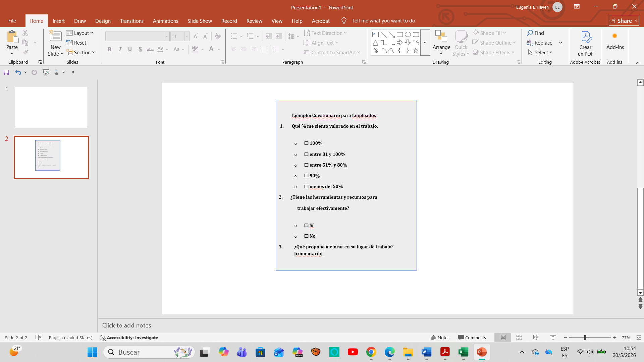Click the Share button
The width and height of the screenshot is (644, 362).
pyautogui.click(x=624, y=21)
